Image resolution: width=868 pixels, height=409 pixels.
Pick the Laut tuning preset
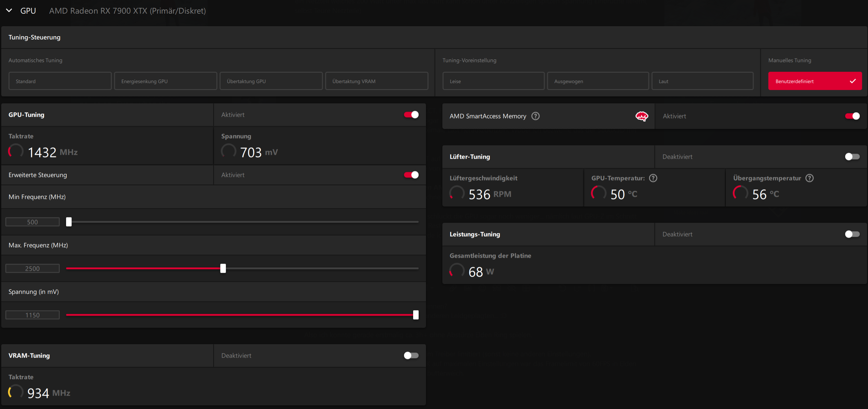point(702,81)
